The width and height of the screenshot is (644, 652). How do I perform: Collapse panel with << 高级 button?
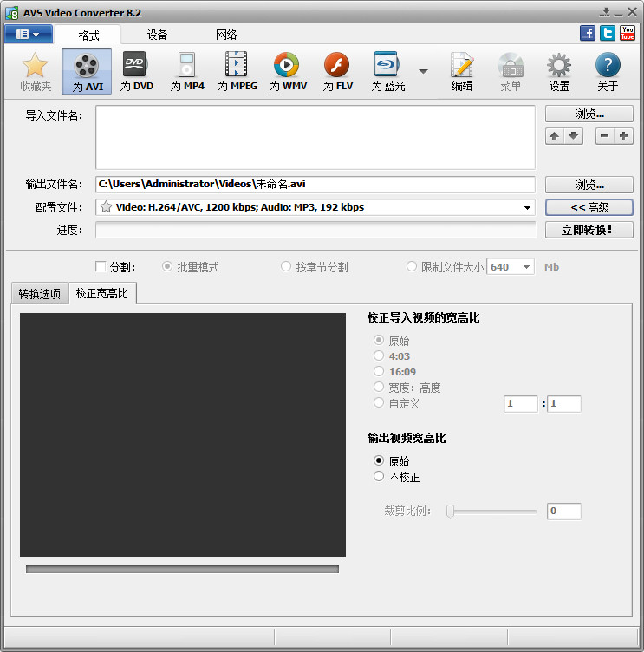pos(589,207)
